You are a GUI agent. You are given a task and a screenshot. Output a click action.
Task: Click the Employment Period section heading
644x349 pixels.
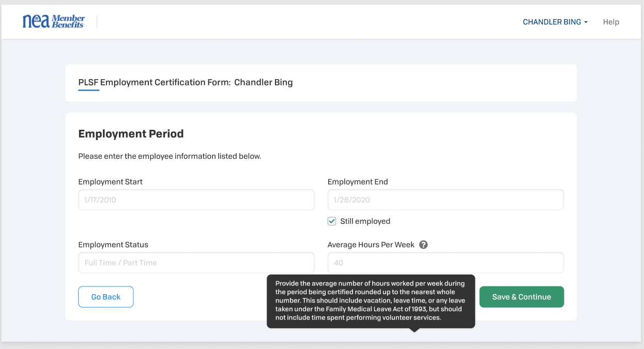pos(131,133)
